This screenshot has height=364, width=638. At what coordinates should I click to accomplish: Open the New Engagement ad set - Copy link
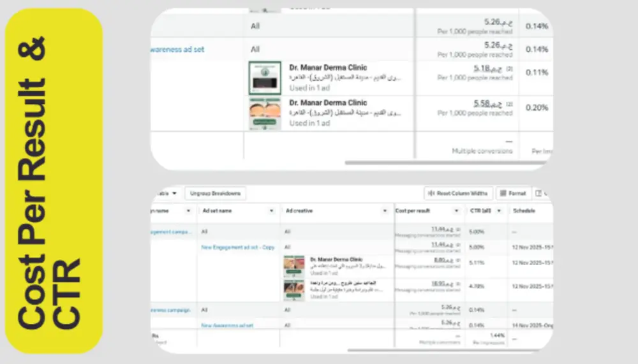237,247
